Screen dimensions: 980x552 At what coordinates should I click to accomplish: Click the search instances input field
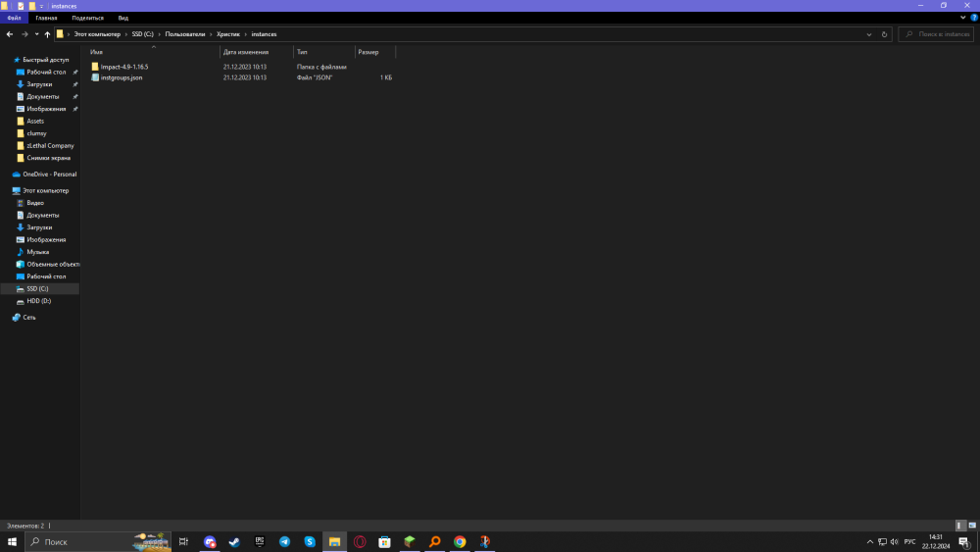tap(936, 34)
